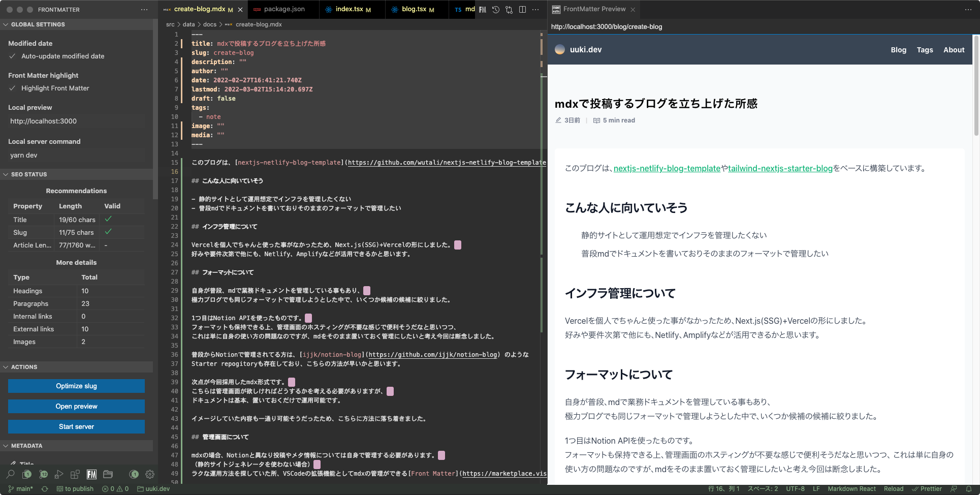Open the Tags nav link in preview
The width and height of the screenshot is (980, 495).
tap(925, 50)
